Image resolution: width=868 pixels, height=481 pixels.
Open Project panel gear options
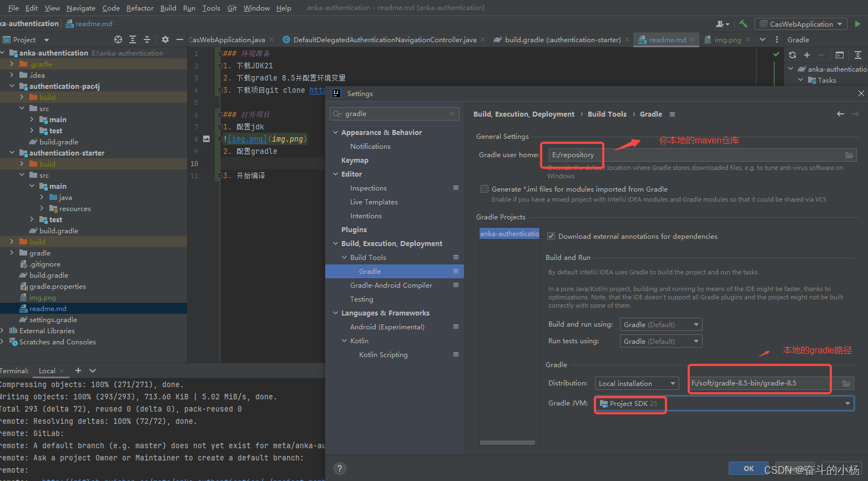[165, 39]
